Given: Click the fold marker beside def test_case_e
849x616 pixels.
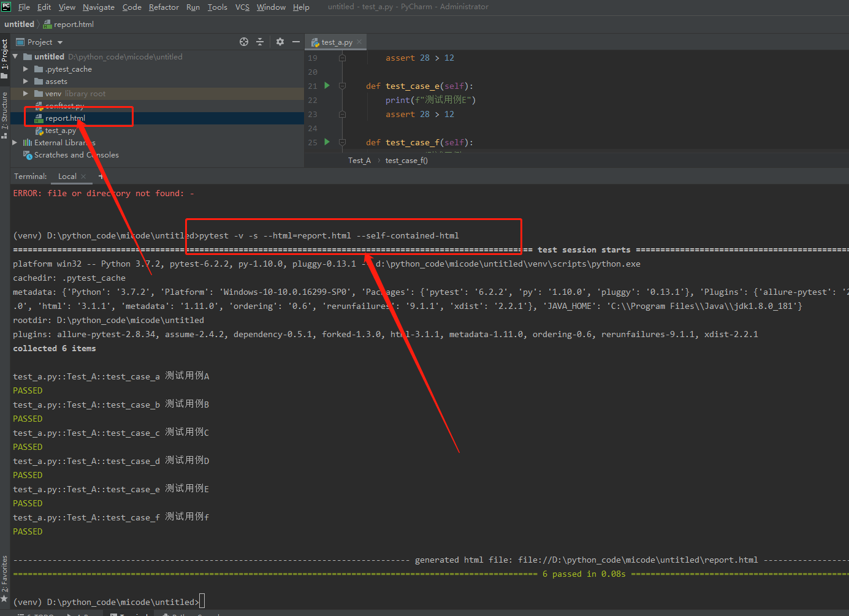Looking at the screenshot, I should (x=342, y=86).
